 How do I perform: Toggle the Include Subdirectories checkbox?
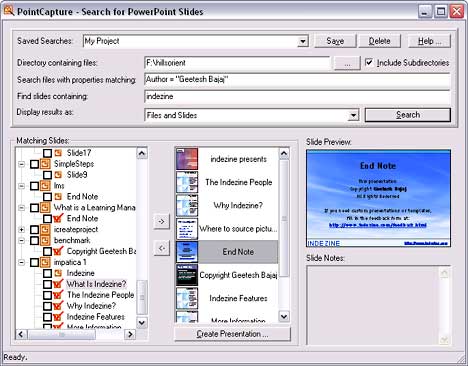click(x=369, y=62)
